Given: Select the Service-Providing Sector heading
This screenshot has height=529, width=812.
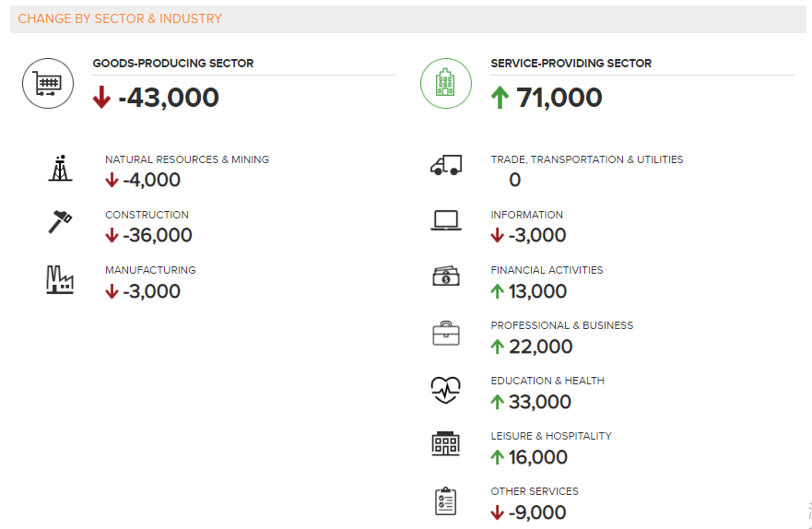Looking at the screenshot, I should (x=571, y=64).
